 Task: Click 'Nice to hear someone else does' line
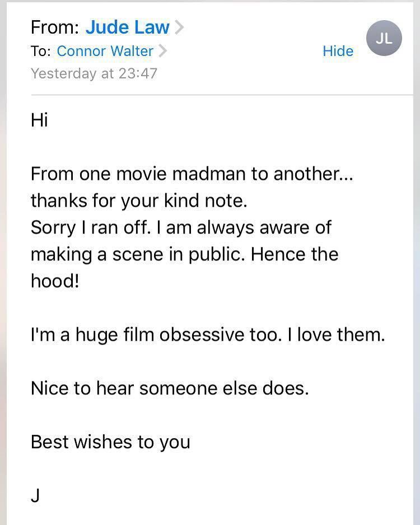point(169,388)
